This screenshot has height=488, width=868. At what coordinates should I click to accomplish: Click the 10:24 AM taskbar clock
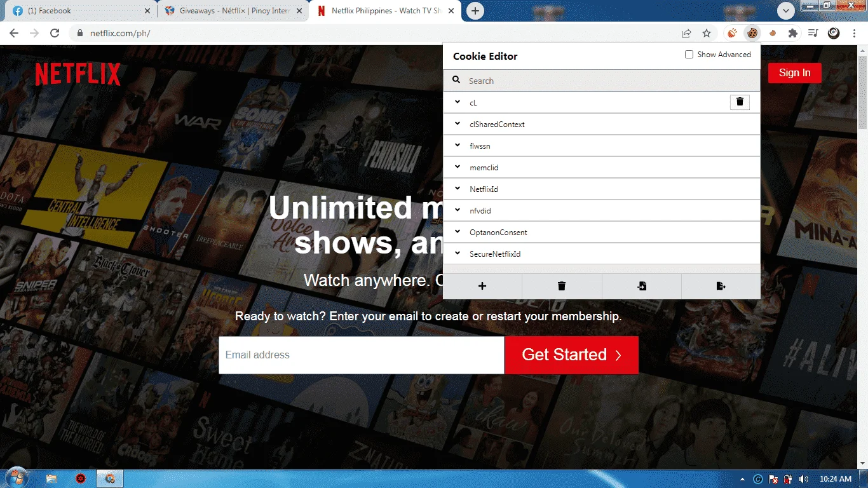point(836,479)
